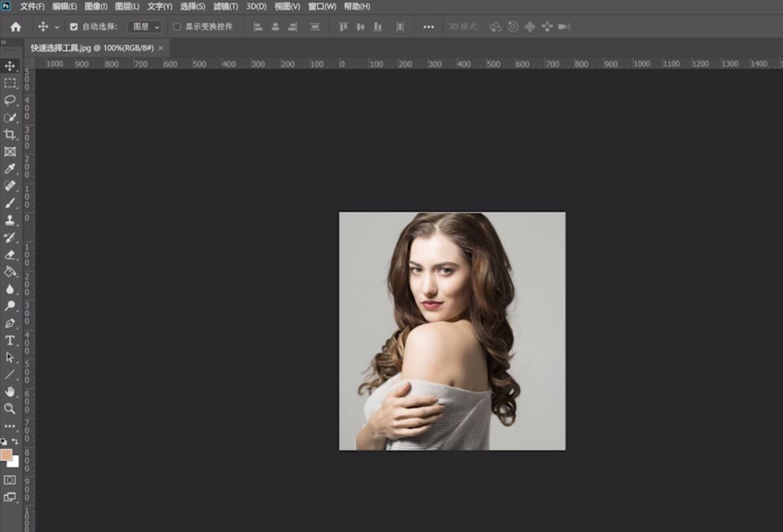Click the Home icon in options bar
Viewport: 783px width, 532px height.
click(x=16, y=27)
